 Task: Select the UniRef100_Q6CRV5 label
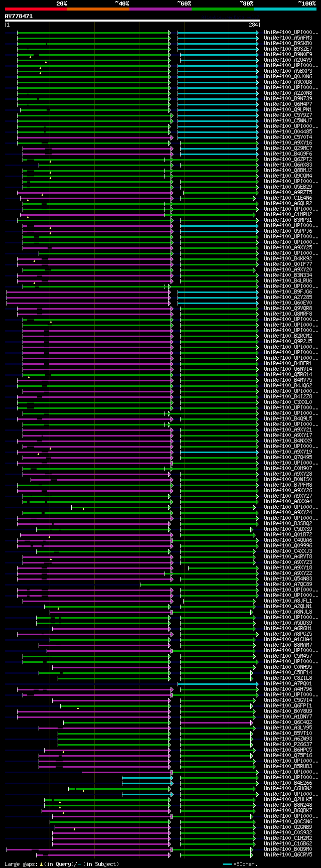pos(288,854)
